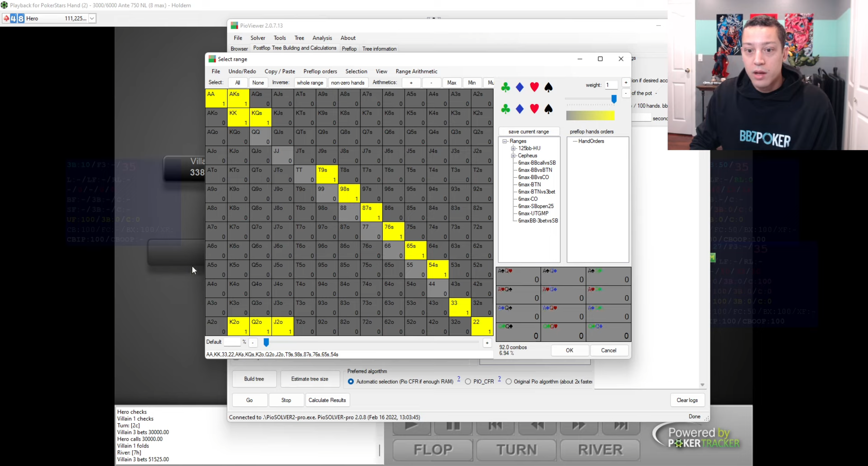868x466 pixels.
Task: Decrease weight with the minus stepper
Action: click(x=626, y=93)
